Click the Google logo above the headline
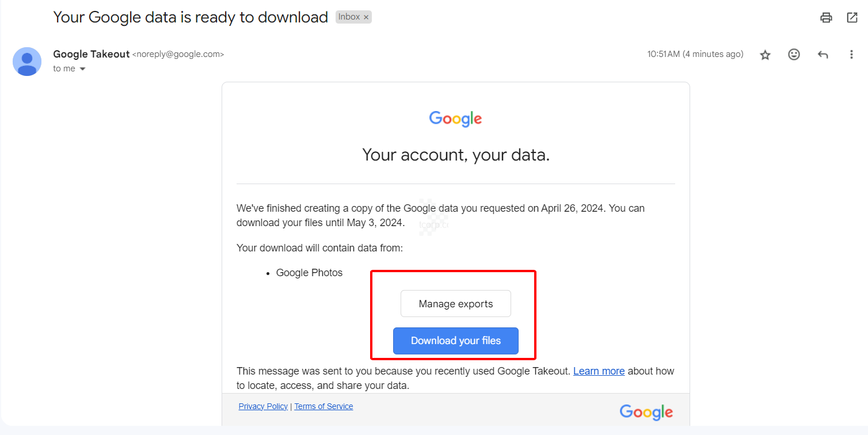 pyautogui.click(x=455, y=119)
